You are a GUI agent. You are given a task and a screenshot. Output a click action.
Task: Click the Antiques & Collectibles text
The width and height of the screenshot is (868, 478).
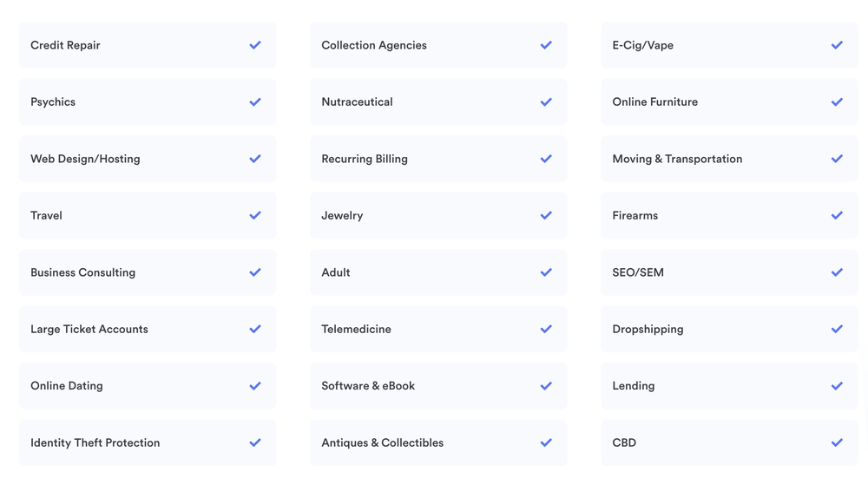click(383, 442)
